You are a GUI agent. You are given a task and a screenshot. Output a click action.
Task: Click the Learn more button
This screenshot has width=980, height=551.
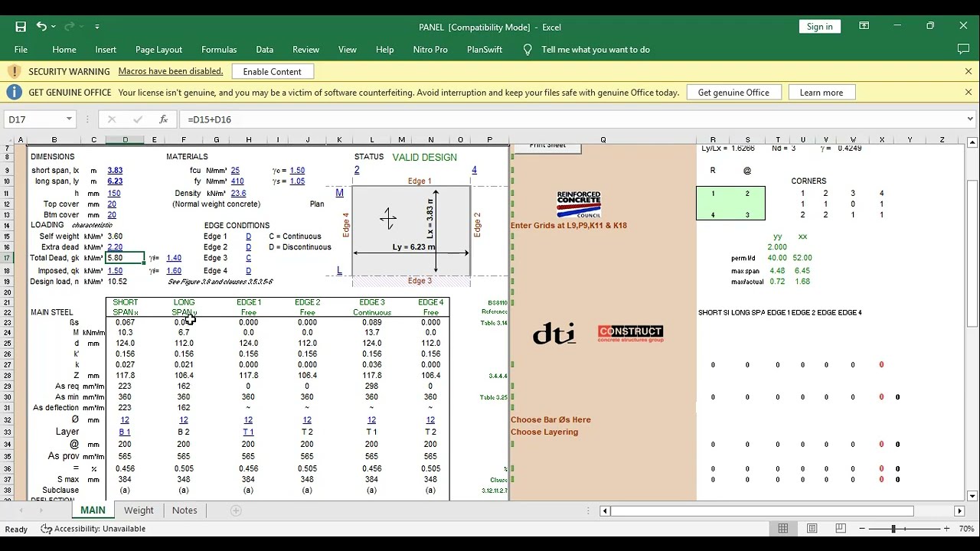point(822,93)
